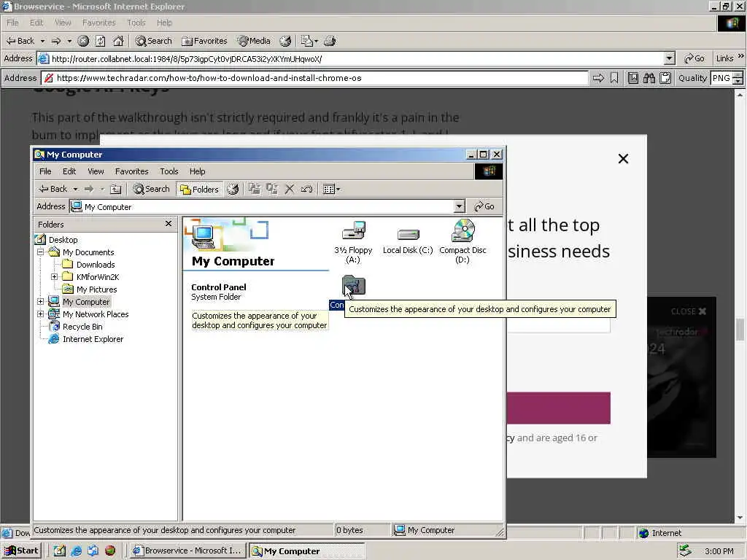The height and width of the screenshot is (560, 747).
Task: Click the magenta button in the web page popup
Action: point(558,408)
